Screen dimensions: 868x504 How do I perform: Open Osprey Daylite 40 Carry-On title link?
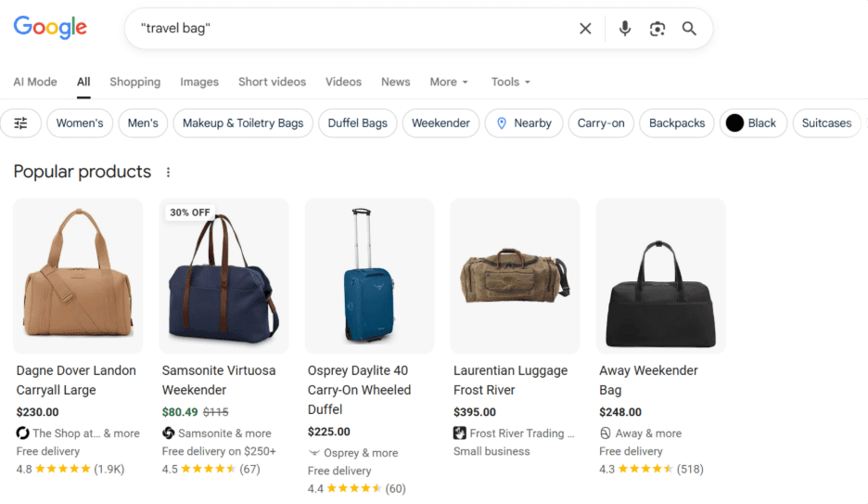click(x=359, y=390)
